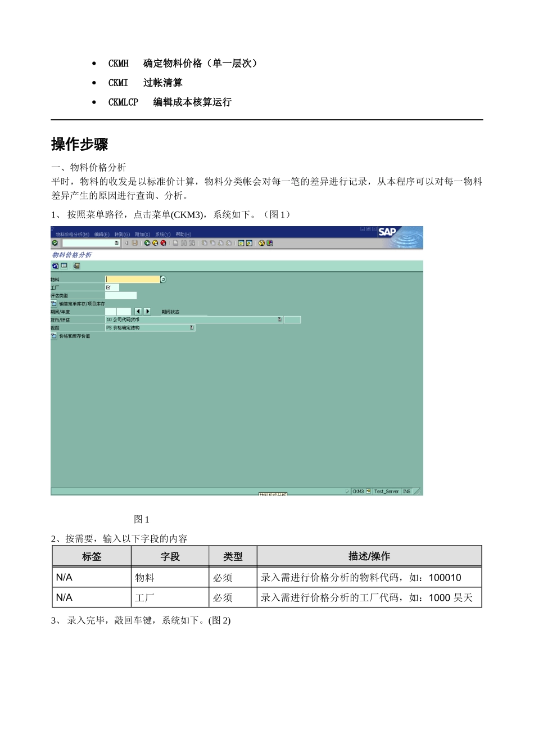Open the 物料价格分析(M) menu

(x=73, y=235)
